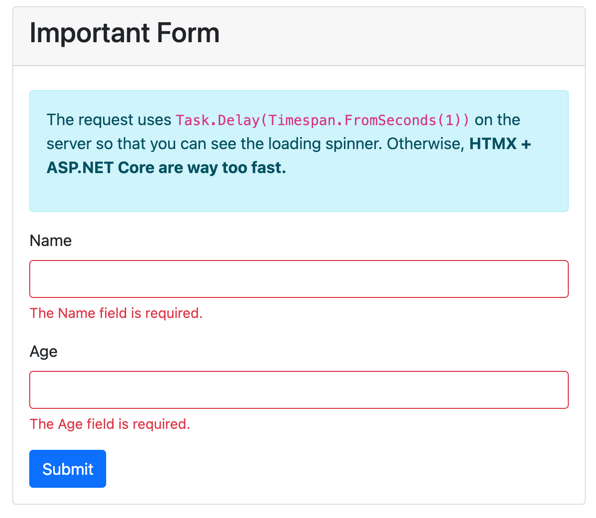Viewport: 596px width, 518px height.
Task: Click the Age field label
Action: click(x=44, y=352)
